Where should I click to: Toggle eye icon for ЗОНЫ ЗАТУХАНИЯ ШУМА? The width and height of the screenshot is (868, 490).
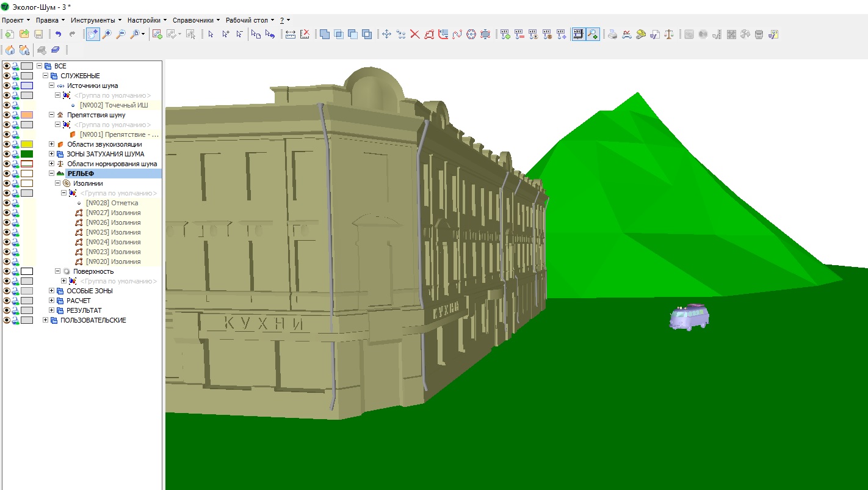pyautogui.click(x=7, y=154)
